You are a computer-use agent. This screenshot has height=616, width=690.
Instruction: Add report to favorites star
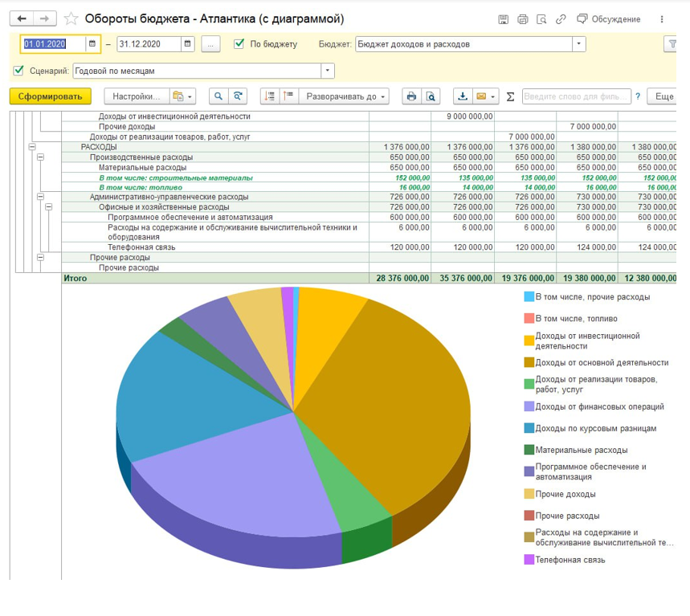pos(71,18)
